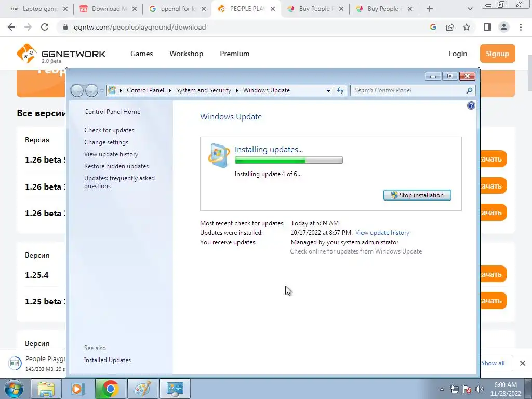Click the Chrome icon in the taskbar
This screenshot has height=399, width=532.
click(110, 389)
